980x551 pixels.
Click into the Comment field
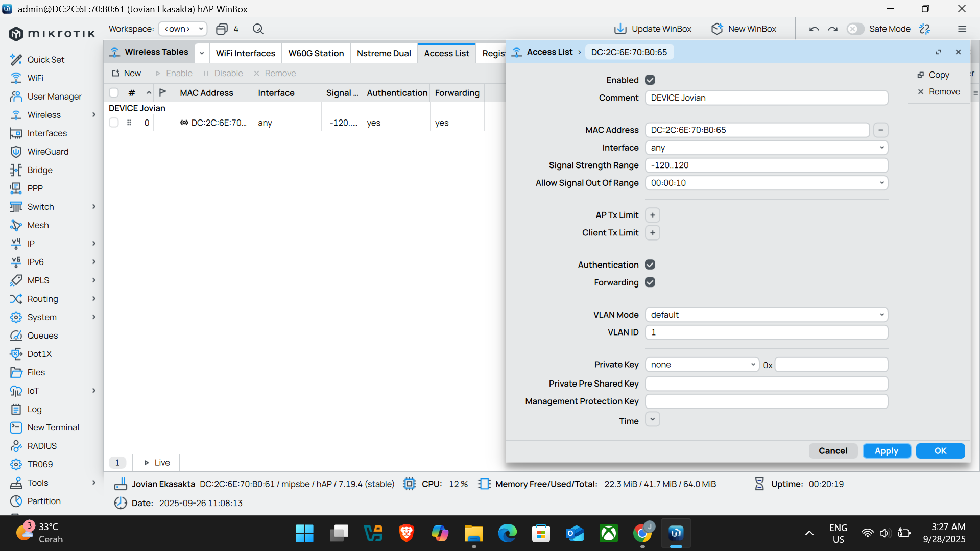767,98
